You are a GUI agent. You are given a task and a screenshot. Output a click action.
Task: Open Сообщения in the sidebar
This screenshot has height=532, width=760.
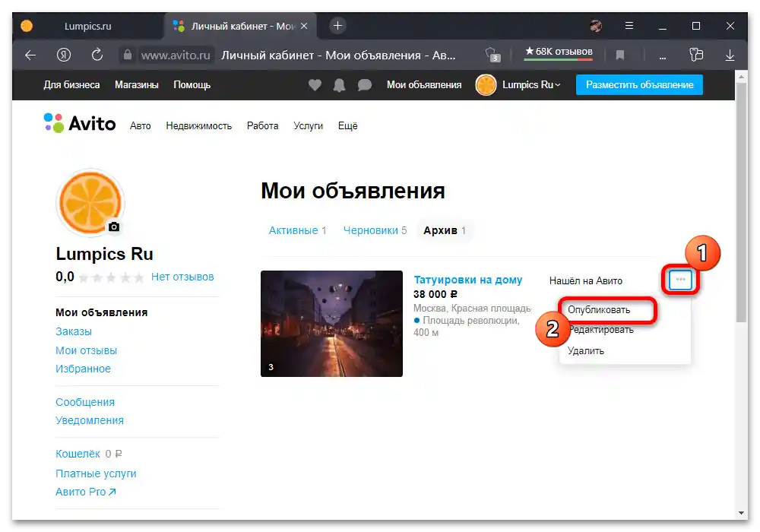(85, 402)
